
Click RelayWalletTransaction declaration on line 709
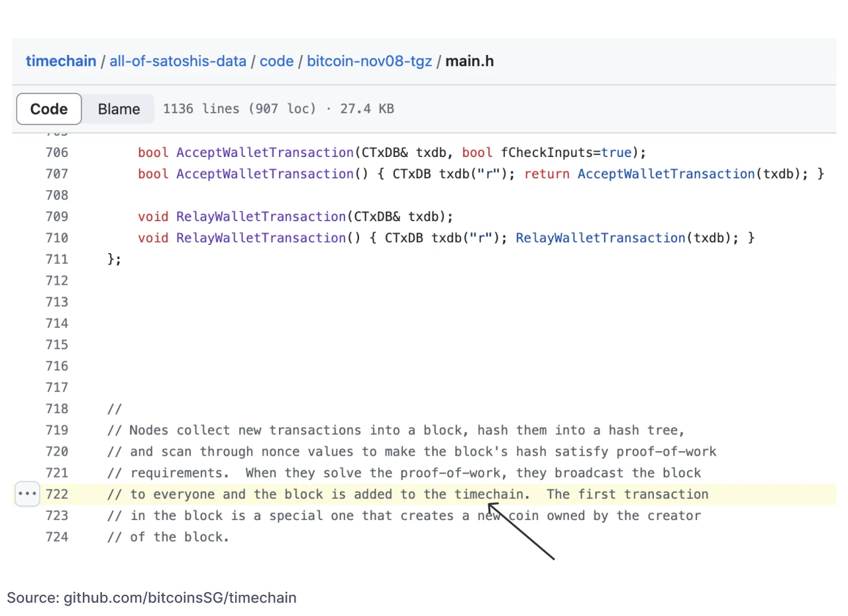pos(261,217)
